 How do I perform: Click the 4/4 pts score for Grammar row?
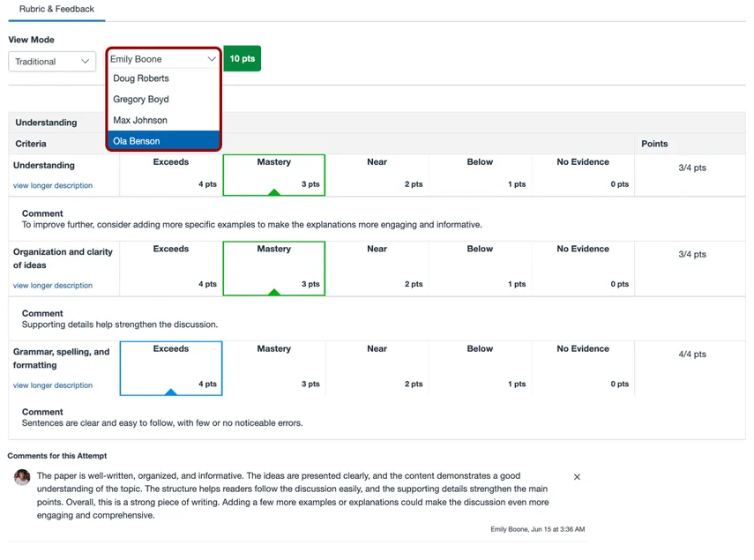[x=692, y=355]
